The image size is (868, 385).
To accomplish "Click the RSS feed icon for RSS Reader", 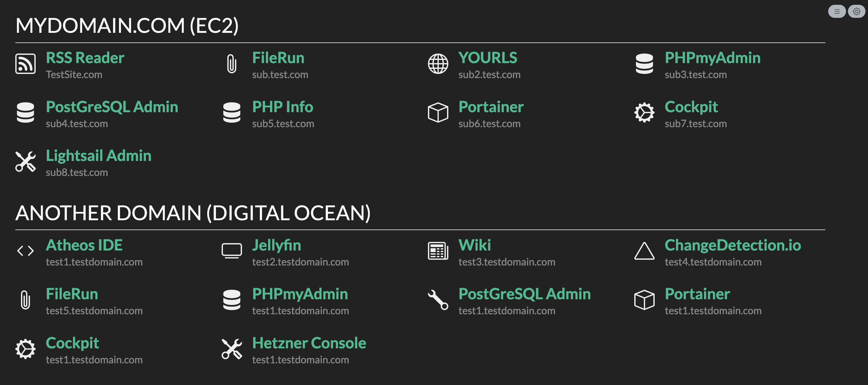I will pyautogui.click(x=25, y=63).
